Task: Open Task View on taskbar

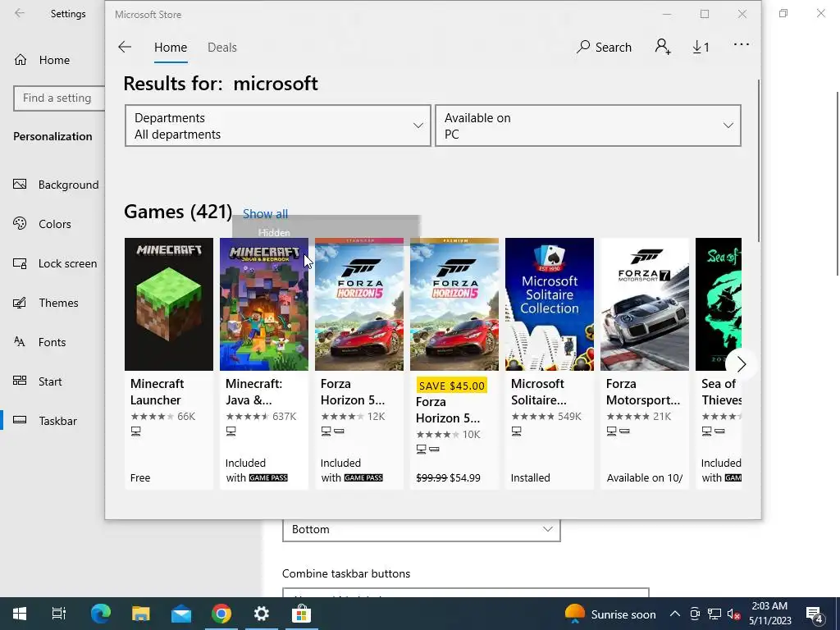Action: [59, 614]
